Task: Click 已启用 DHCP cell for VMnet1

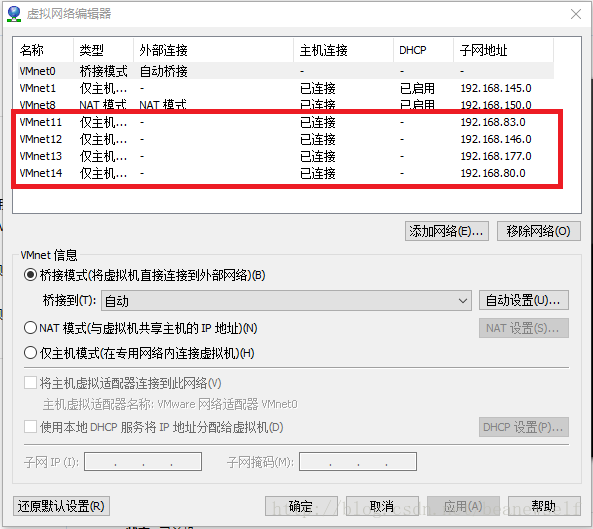Action: click(x=417, y=88)
